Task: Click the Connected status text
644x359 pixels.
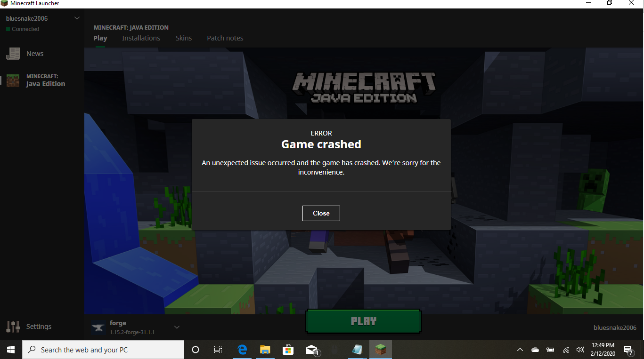Action: point(25,29)
